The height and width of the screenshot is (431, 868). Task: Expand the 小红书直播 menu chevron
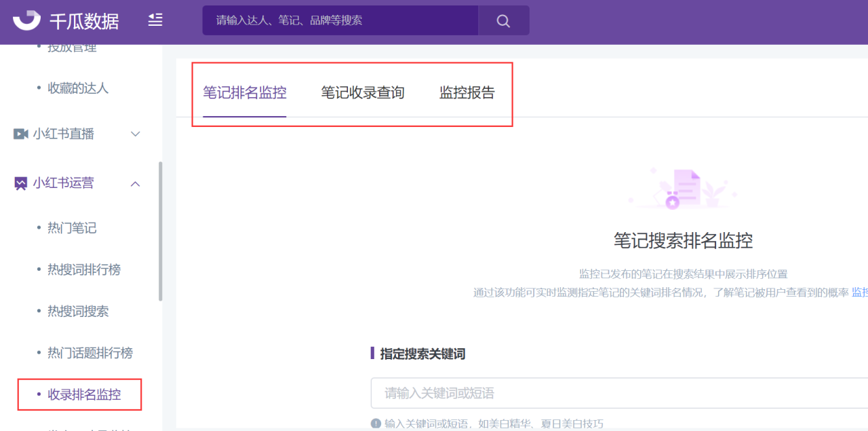coord(136,134)
